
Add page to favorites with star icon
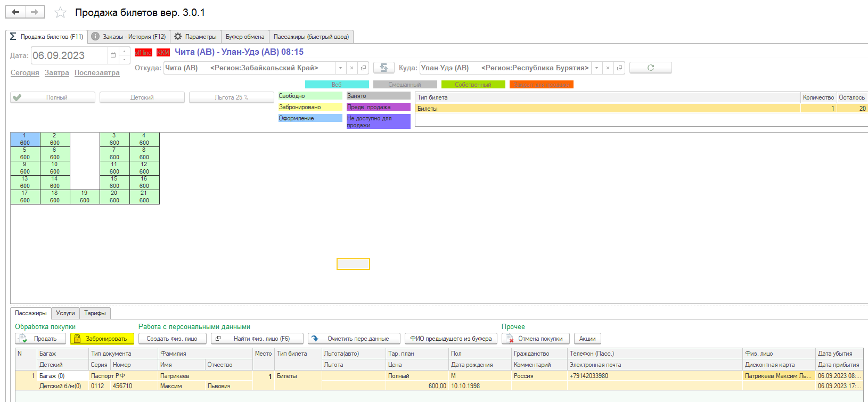pos(61,13)
